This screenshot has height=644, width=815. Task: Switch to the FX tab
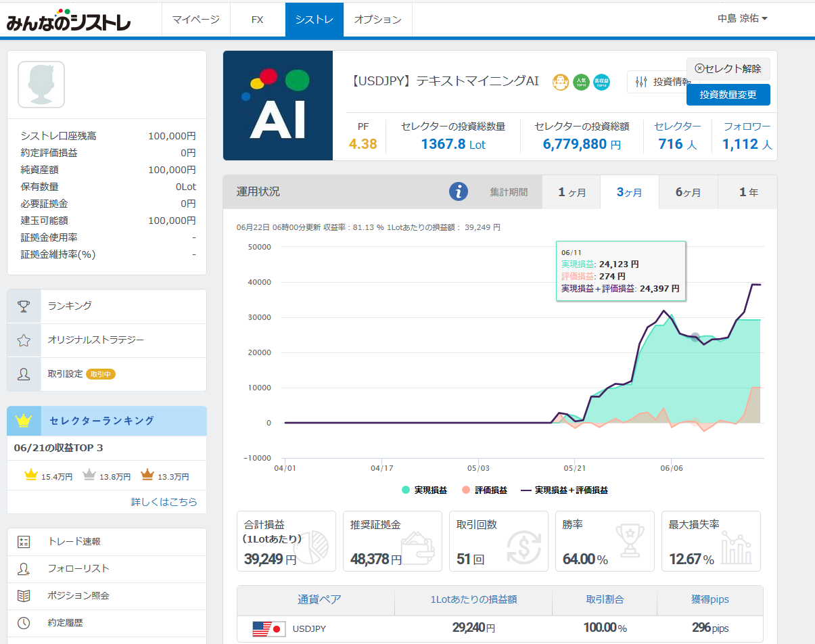pos(257,20)
